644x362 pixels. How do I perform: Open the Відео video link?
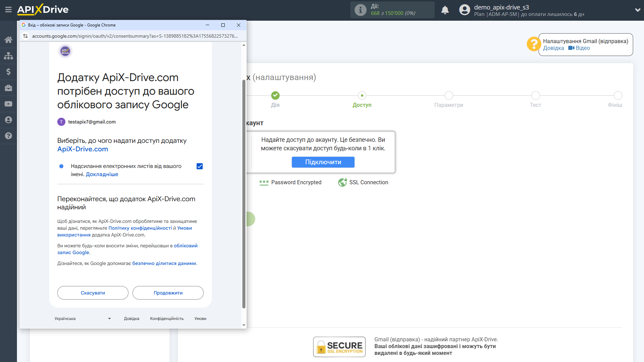click(x=579, y=48)
